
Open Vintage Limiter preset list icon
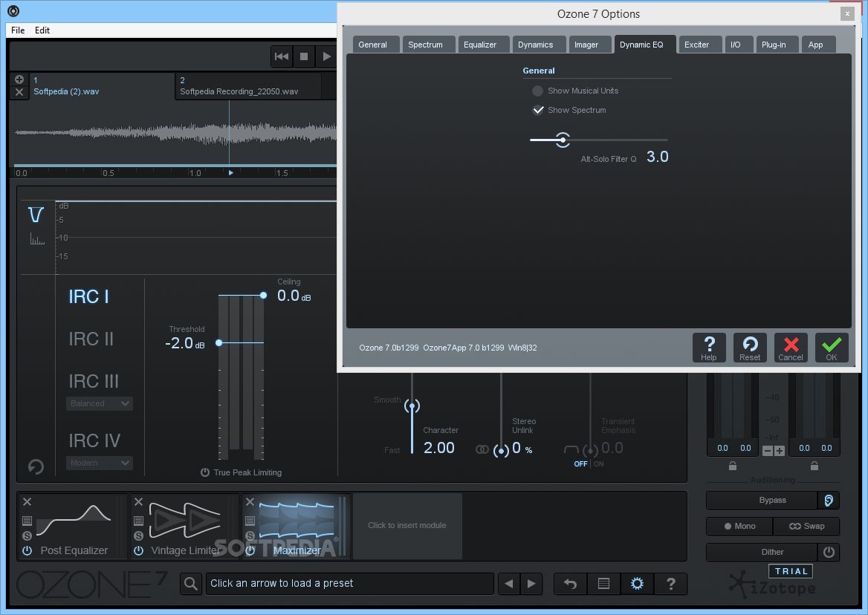coord(138,521)
